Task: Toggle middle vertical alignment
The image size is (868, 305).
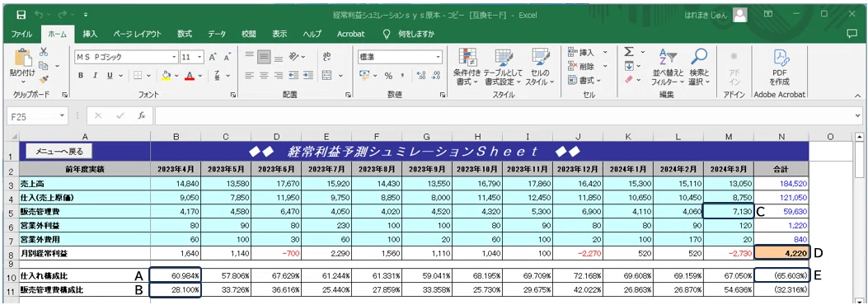Action: click(264, 56)
